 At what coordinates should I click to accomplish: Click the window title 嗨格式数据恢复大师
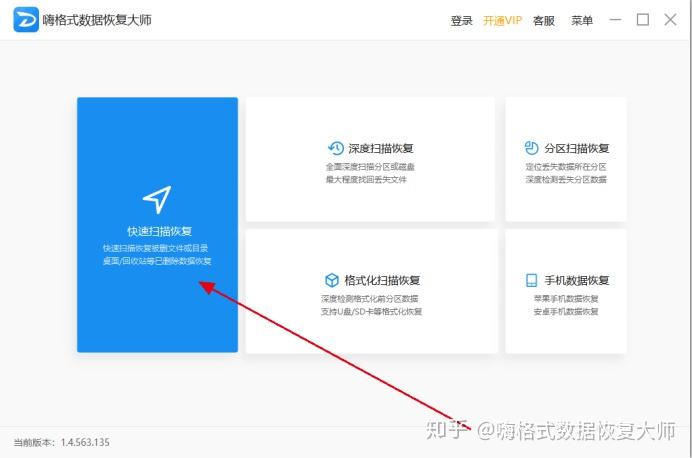pos(97,20)
